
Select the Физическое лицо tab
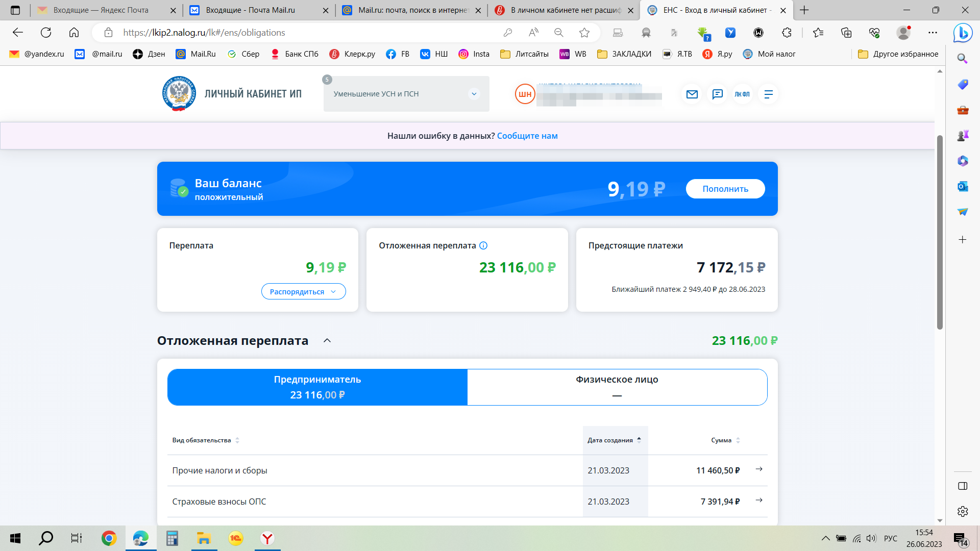(617, 387)
